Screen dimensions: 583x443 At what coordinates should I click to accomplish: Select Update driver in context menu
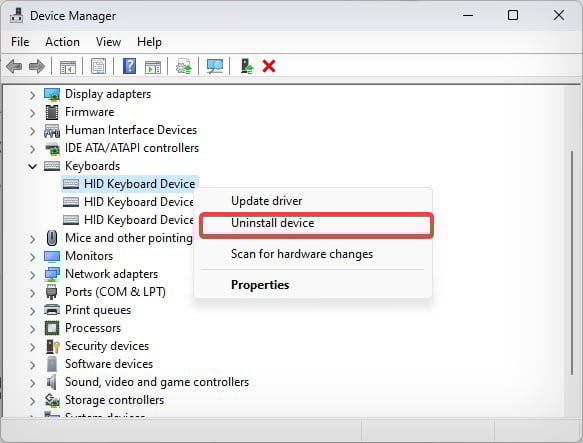(267, 201)
